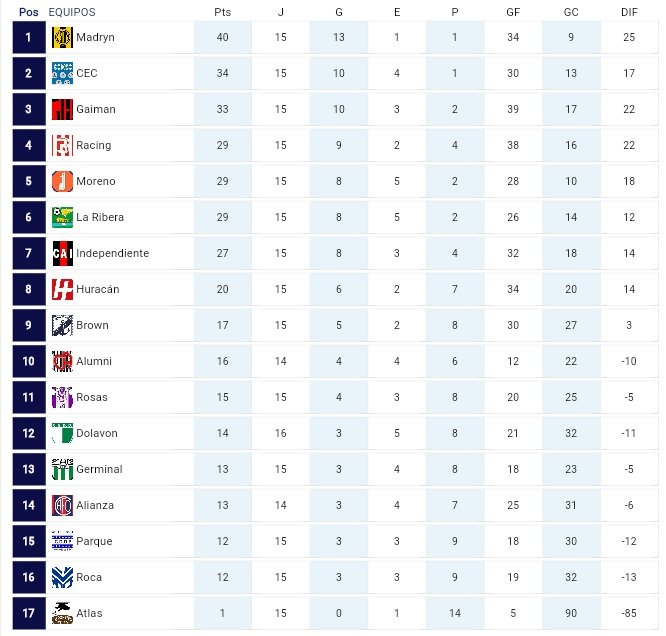Click the Moreno orange badge icon
The height and width of the screenshot is (636, 666).
(62, 181)
